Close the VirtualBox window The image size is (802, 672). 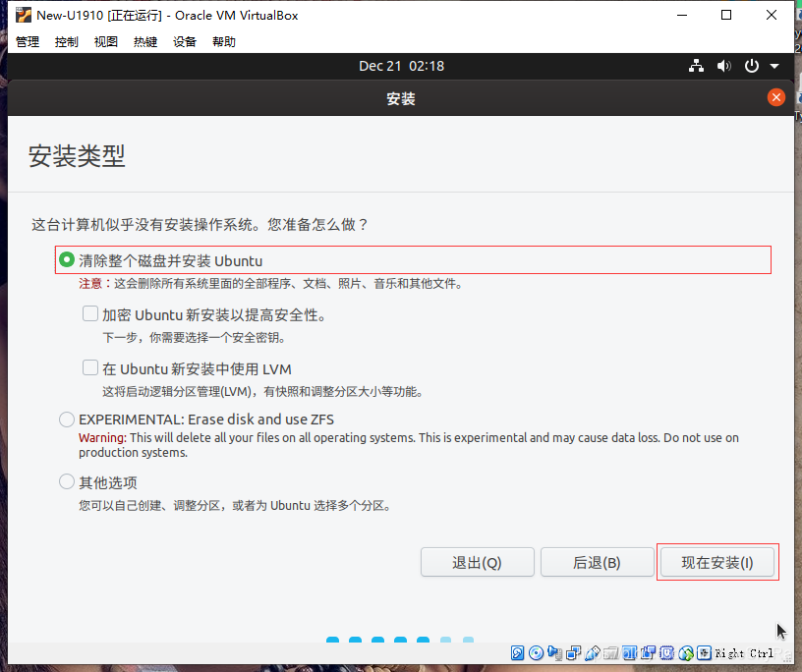[772, 15]
